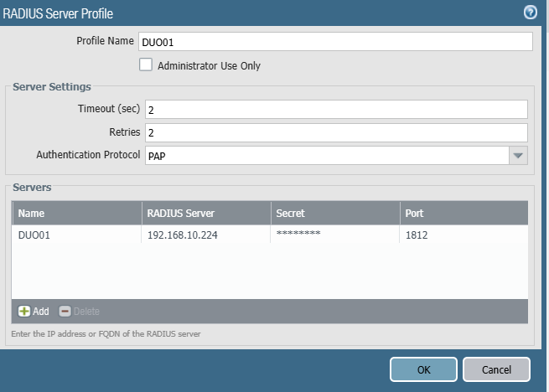The height and width of the screenshot is (392, 549).
Task: Click the Retries input field
Action: coord(336,132)
